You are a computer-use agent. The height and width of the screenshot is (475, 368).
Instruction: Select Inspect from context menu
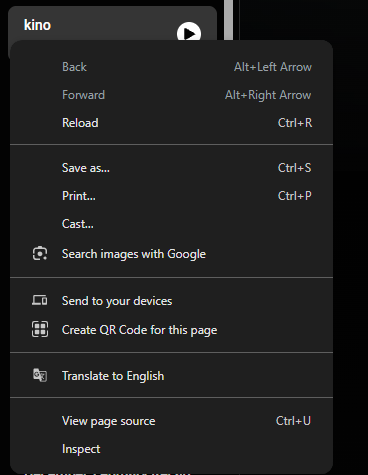[x=171, y=449]
